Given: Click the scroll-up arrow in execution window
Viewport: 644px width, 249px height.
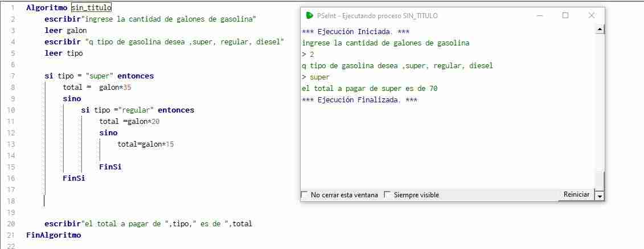Looking at the screenshot, I should click(600, 30).
